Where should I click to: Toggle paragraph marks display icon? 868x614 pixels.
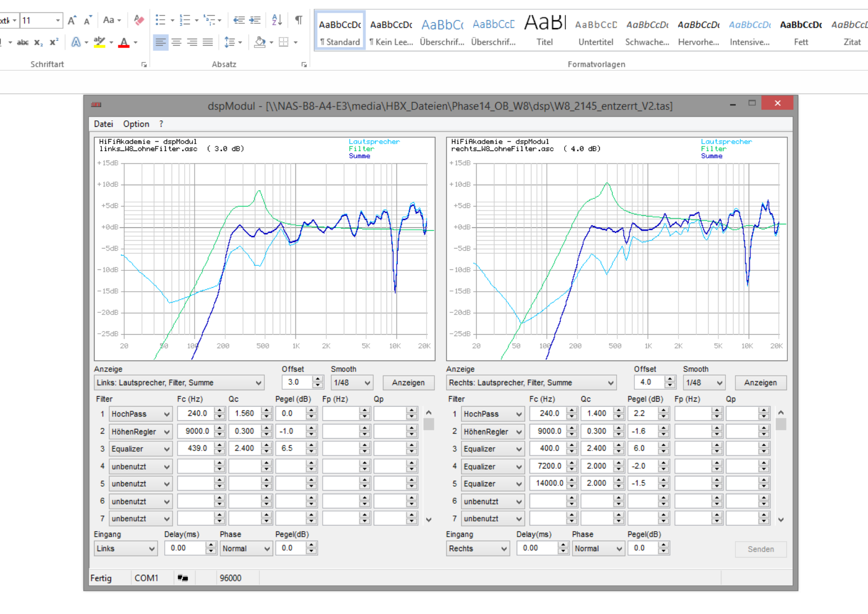tap(298, 20)
